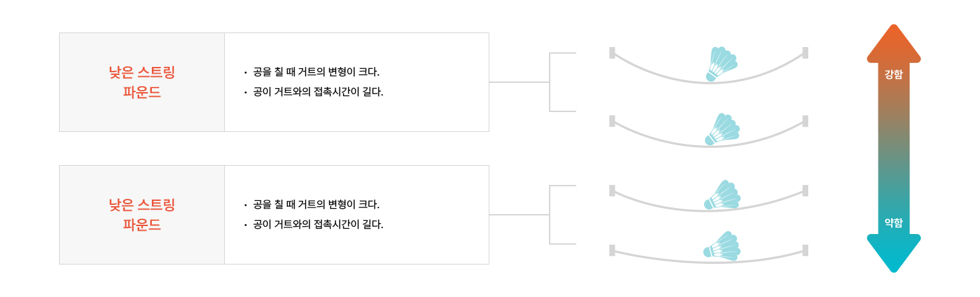Image resolution: width=980 pixels, height=297 pixels.
Task: Select upper box's 거트의 변형이 크다 bullet
Action: tap(316, 72)
